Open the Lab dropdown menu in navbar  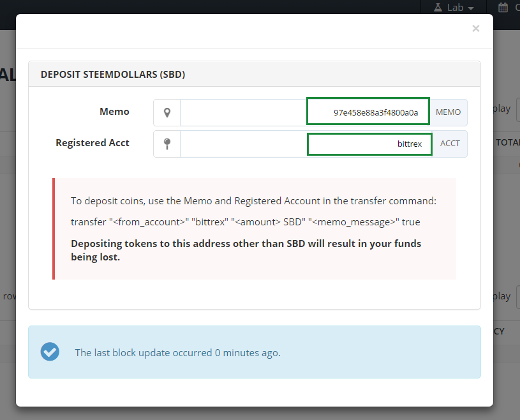(x=454, y=7)
